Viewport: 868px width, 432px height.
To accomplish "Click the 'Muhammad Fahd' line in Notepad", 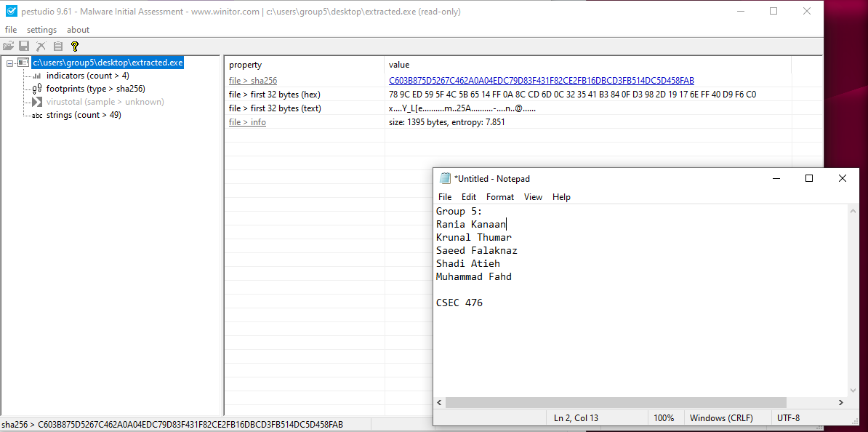I will click(x=474, y=278).
